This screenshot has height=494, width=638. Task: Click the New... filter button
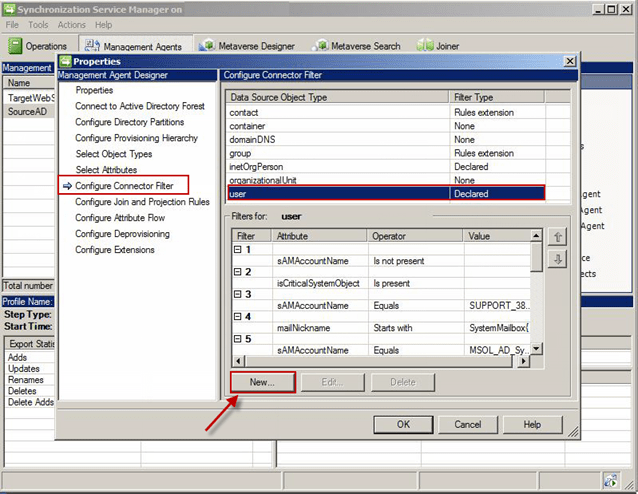(x=263, y=382)
